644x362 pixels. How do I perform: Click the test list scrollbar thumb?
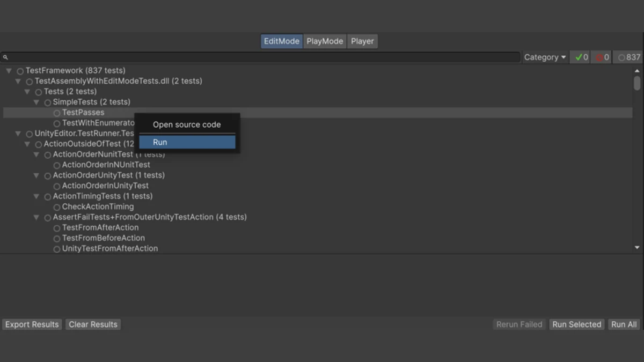click(x=637, y=83)
